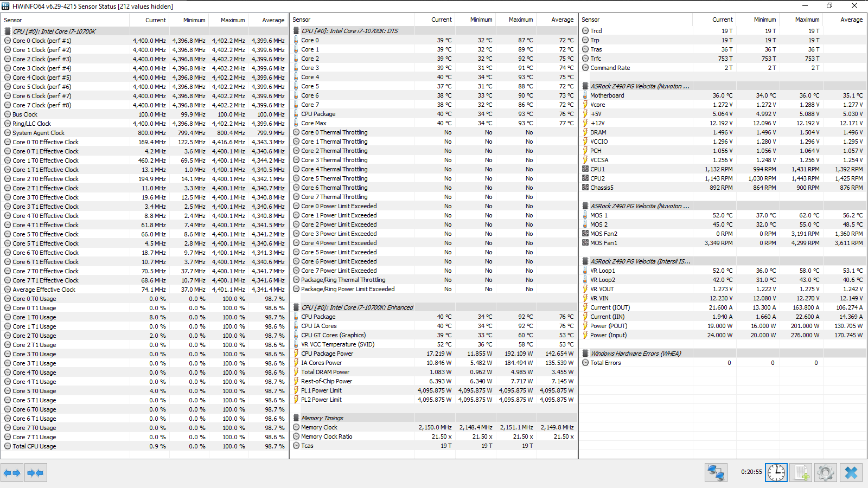868x488 pixels.
Task: Select Core 4 Thermal Throttling row
Action: [x=433, y=169]
